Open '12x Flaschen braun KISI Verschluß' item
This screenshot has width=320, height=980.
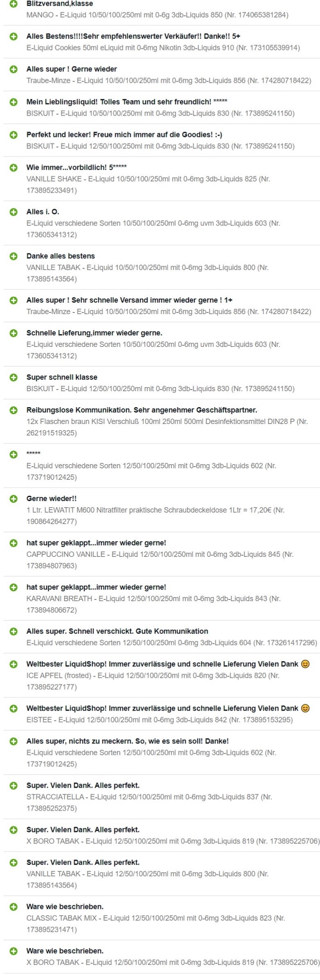coord(167,427)
